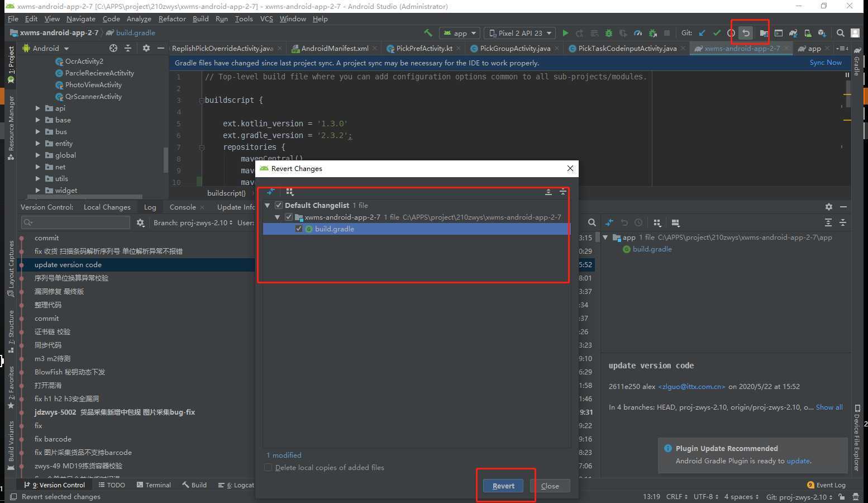
Task: Click the Debug app bug icon
Action: coord(609,33)
